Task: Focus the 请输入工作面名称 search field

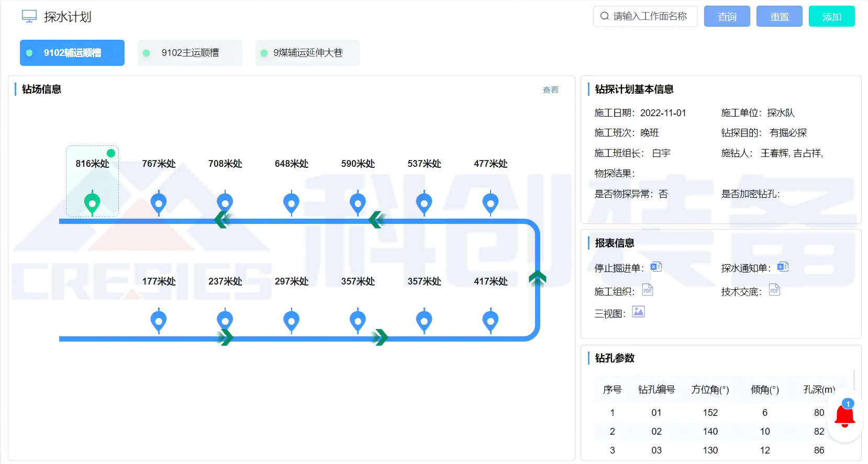Action: [x=650, y=17]
